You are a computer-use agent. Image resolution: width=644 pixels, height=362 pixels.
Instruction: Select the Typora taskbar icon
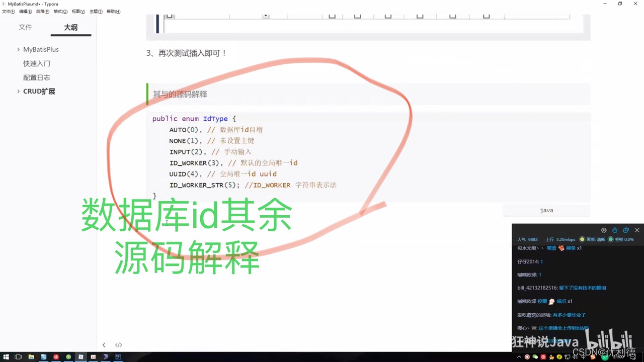pyautogui.click(x=80, y=357)
